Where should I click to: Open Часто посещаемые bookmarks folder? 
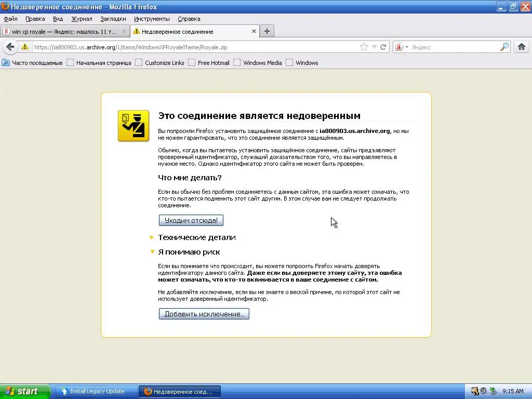pos(33,63)
